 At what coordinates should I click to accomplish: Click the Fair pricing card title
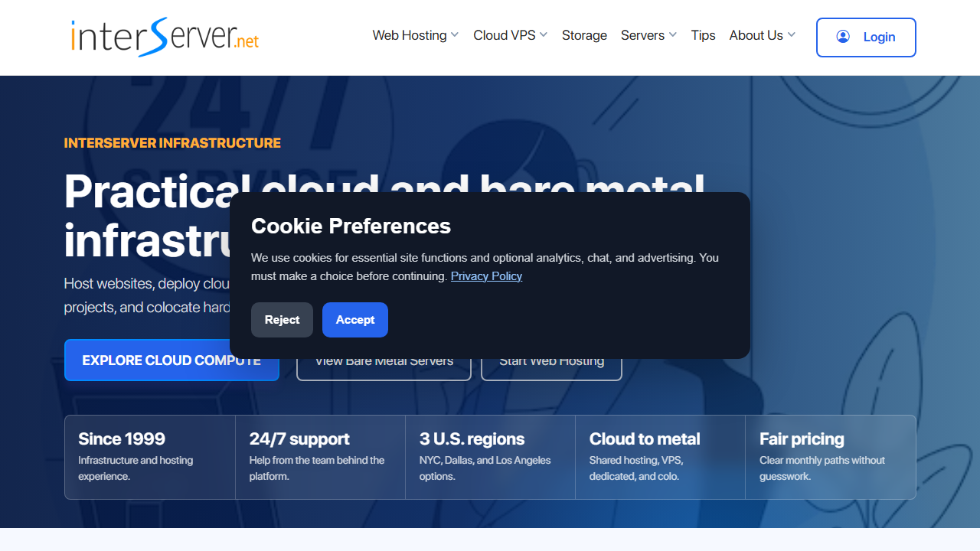point(802,439)
